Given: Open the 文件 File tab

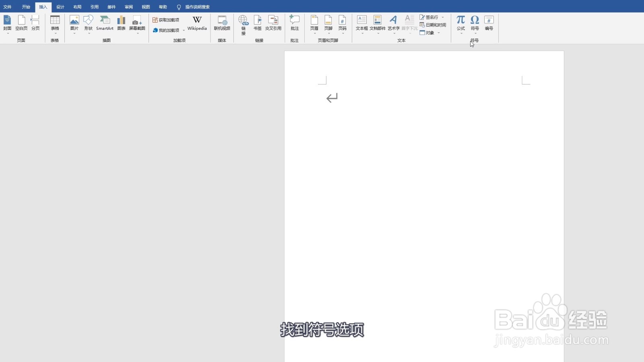Looking at the screenshot, I should coord(7,7).
